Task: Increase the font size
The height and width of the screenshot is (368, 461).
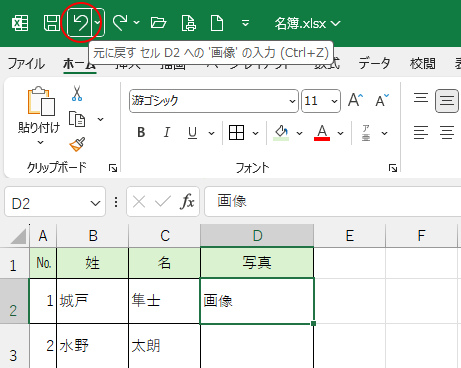Action: click(x=355, y=100)
